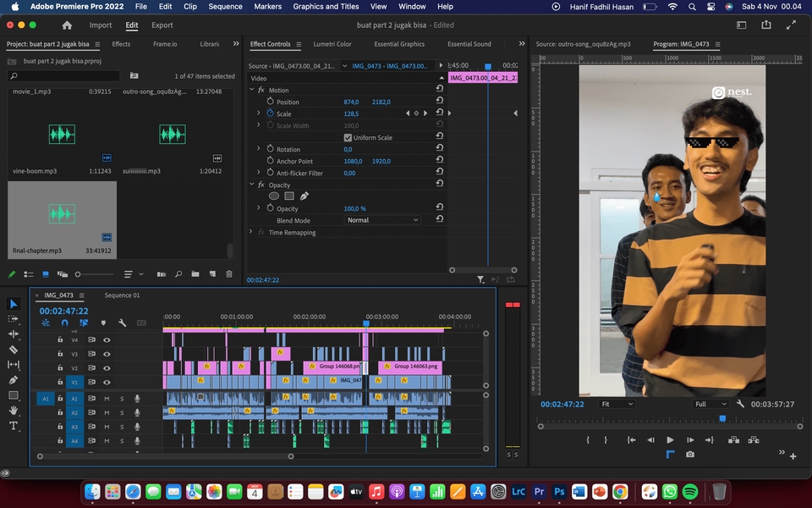
Task: Select the Type tool
Action: pyautogui.click(x=14, y=426)
